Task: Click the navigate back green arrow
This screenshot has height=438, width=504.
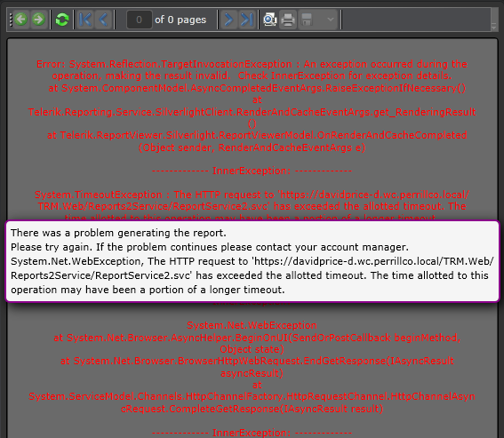Action: point(21,20)
